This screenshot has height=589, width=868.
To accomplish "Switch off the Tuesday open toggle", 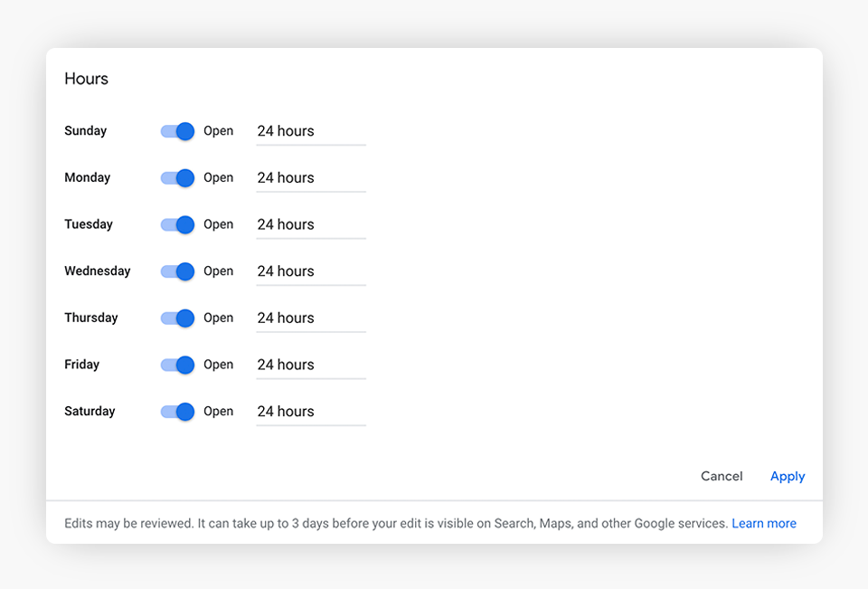I will (177, 224).
